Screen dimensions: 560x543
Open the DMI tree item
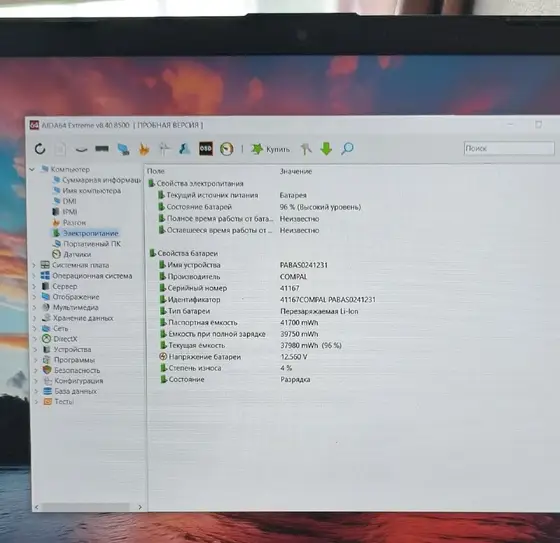65,201
